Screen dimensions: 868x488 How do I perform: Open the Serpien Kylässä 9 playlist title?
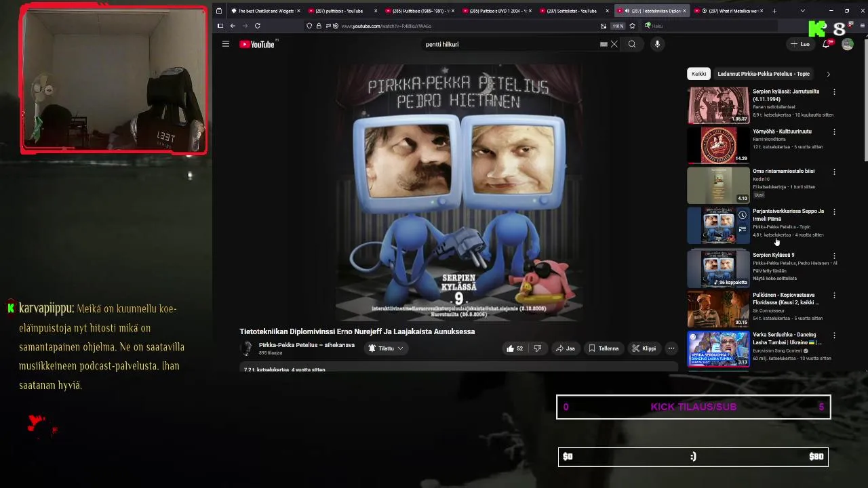tap(773, 255)
